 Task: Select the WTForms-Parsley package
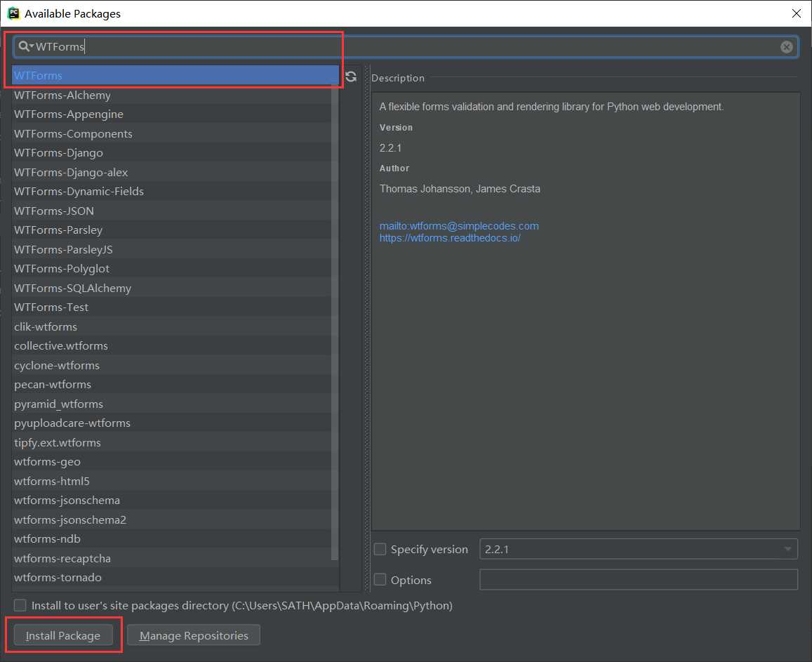(171, 230)
